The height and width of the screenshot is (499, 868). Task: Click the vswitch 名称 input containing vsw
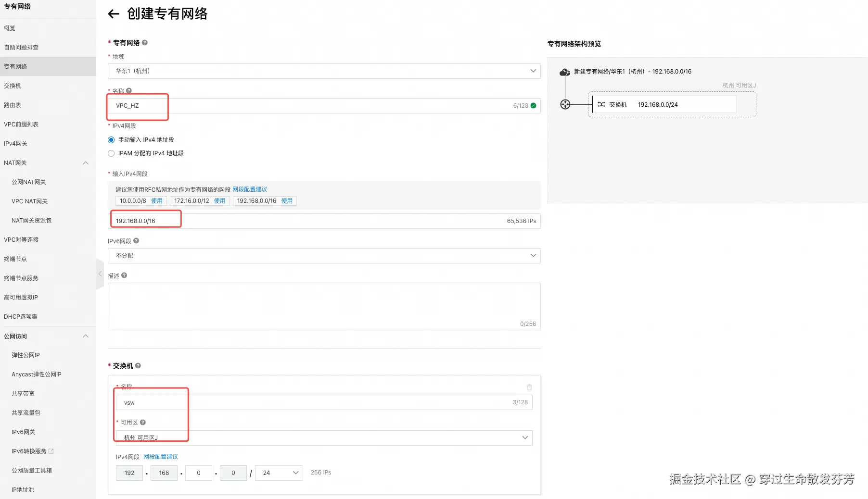(x=324, y=402)
